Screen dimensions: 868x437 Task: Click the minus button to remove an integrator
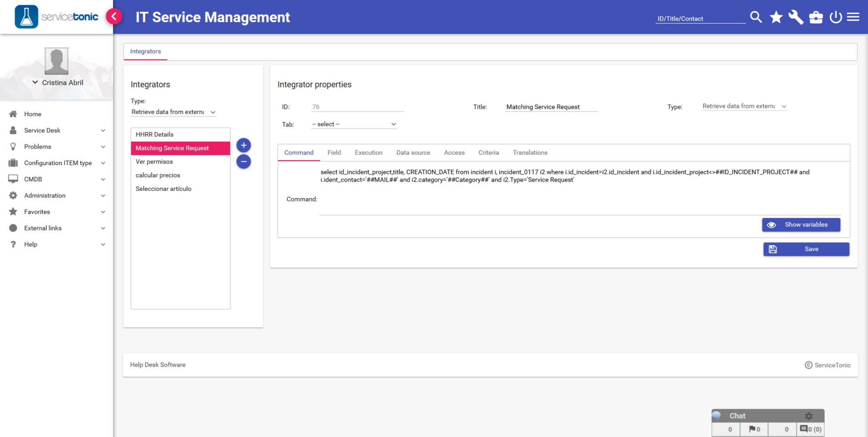tap(243, 161)
